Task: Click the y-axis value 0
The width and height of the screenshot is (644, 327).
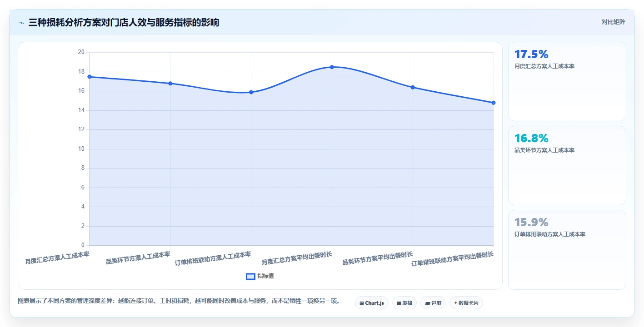Action: (83, 245)
